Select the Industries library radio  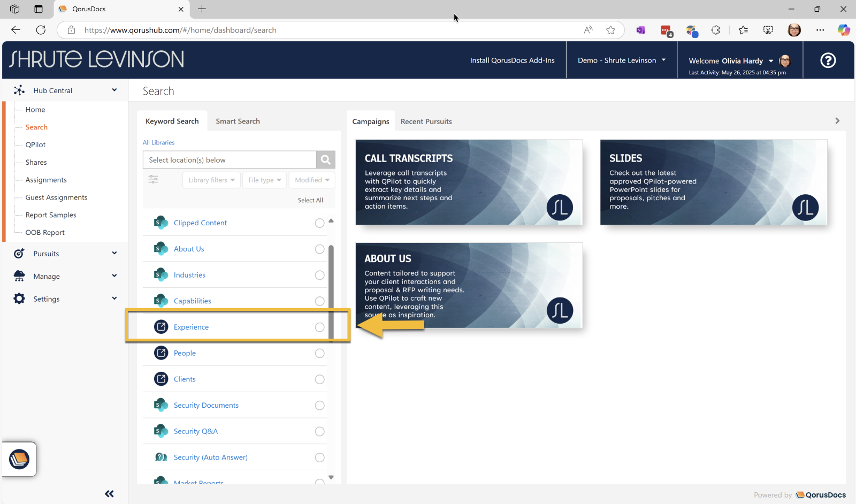(319, 275)
